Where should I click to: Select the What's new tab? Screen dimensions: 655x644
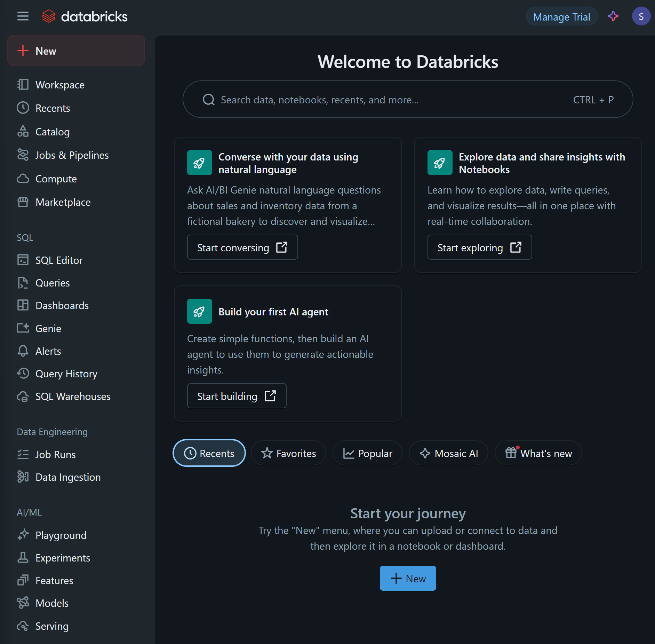click(538, 453)
